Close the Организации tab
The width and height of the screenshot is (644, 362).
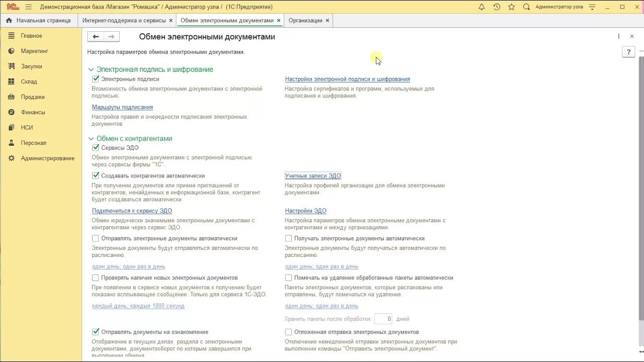click(328, 21)
